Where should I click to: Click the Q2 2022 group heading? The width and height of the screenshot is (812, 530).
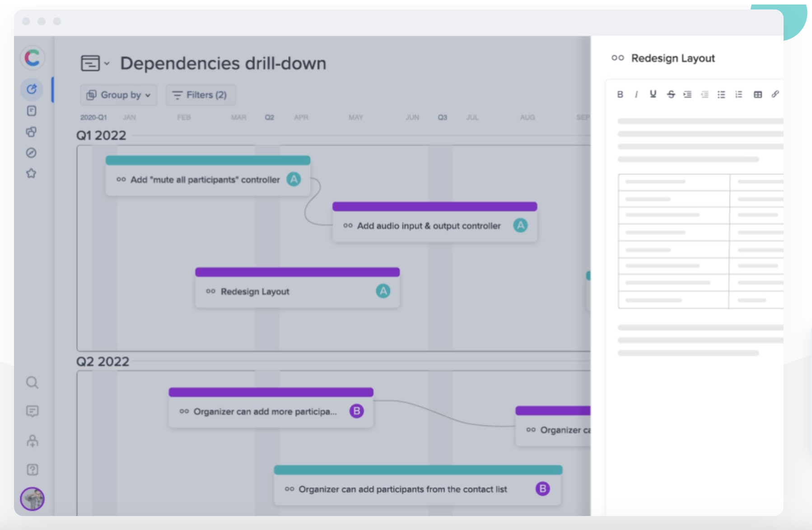(x=103, y=362)
